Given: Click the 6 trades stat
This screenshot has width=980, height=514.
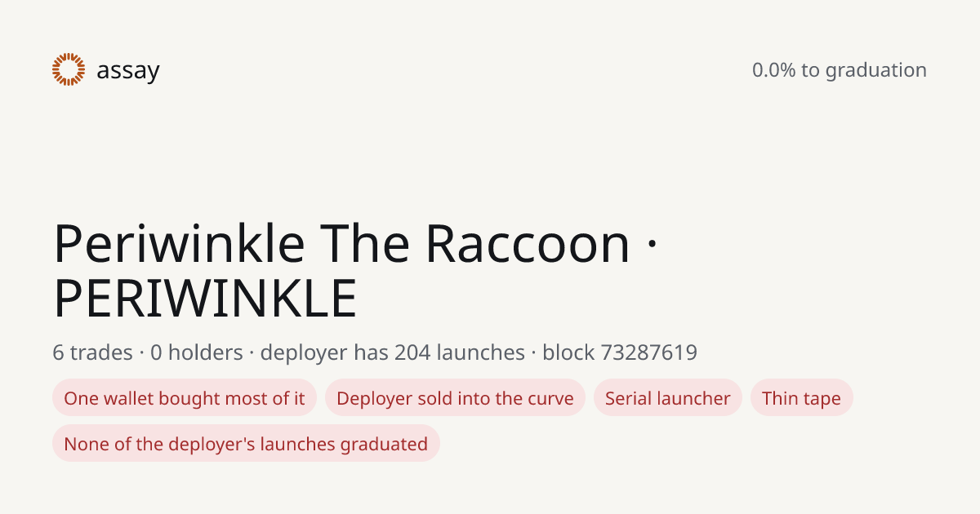Looking at the screenshot, I should (x=92, y=352).
